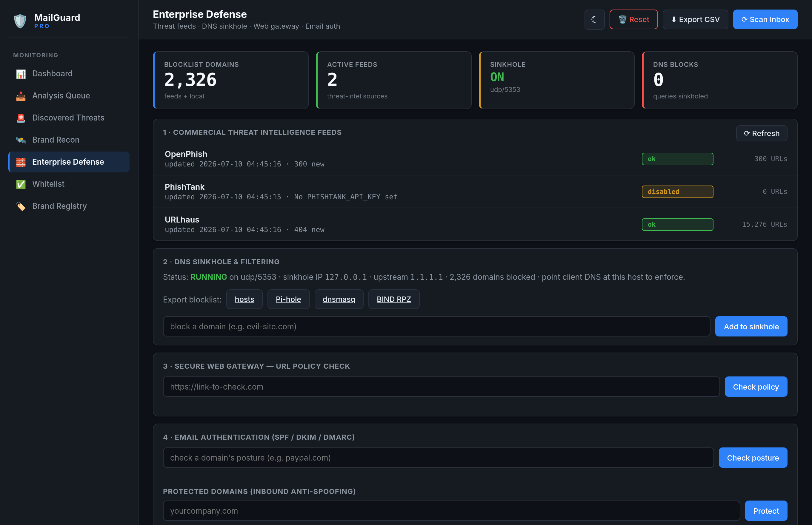
Task: Click the OpenPhish feed name
Action: pos(186,154)
